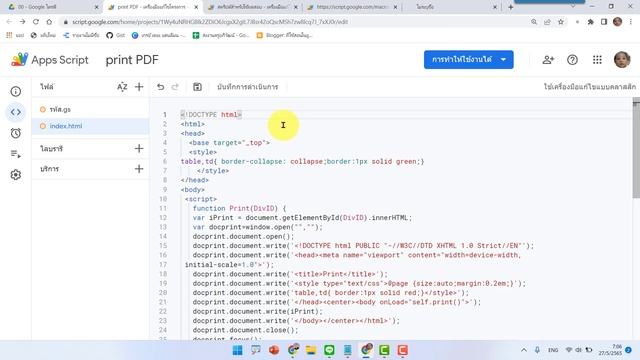Open a new browser tab
640x360 pixels.
pos(511,7)
